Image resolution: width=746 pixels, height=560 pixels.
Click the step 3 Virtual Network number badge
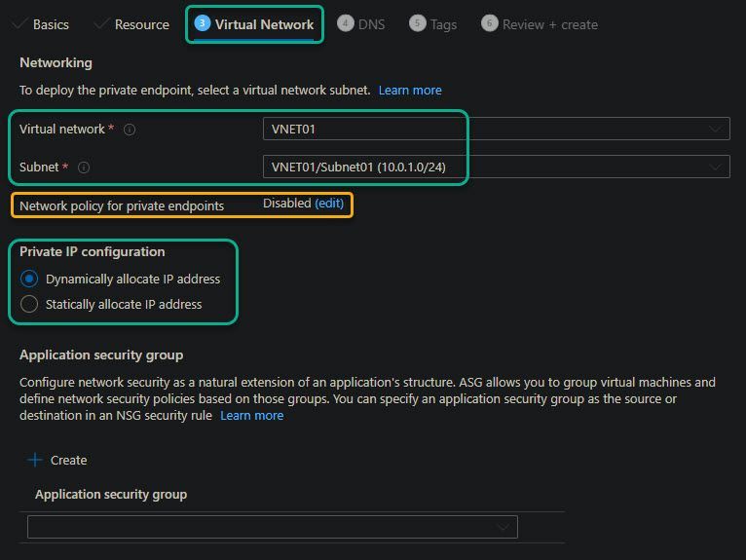click(x=203, y=23)
